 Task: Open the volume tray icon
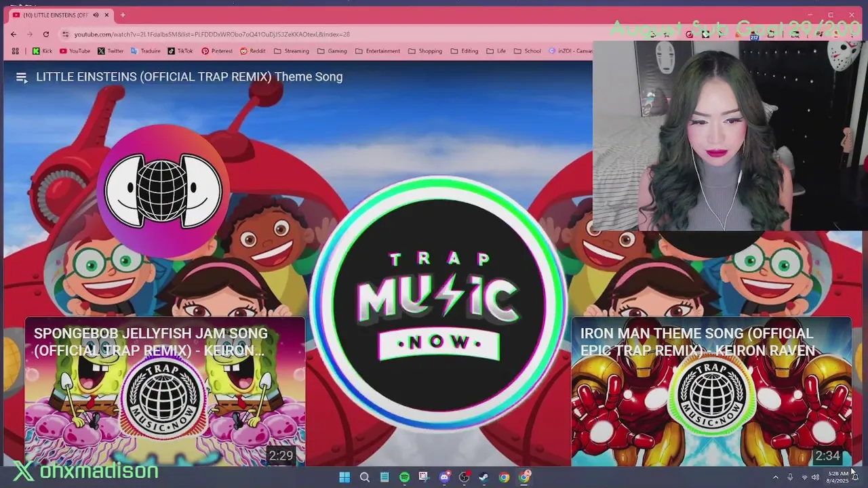point(815,477)
